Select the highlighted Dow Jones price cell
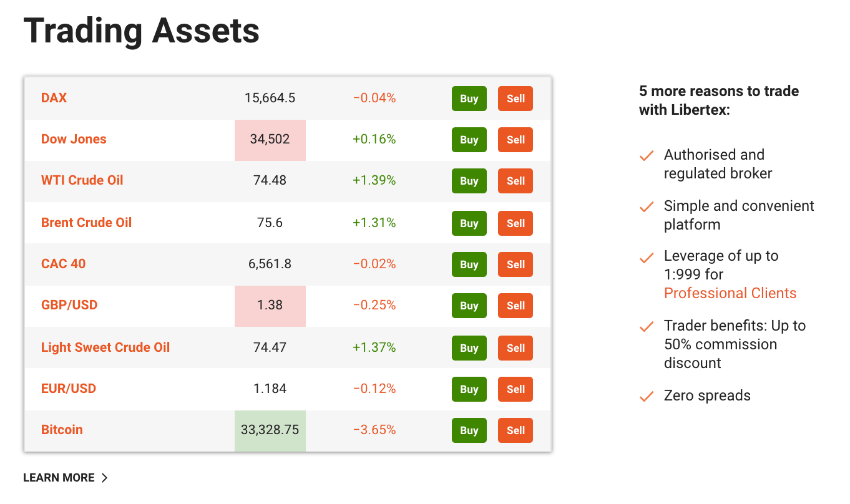The image size is (850, 504). point(270,140)
